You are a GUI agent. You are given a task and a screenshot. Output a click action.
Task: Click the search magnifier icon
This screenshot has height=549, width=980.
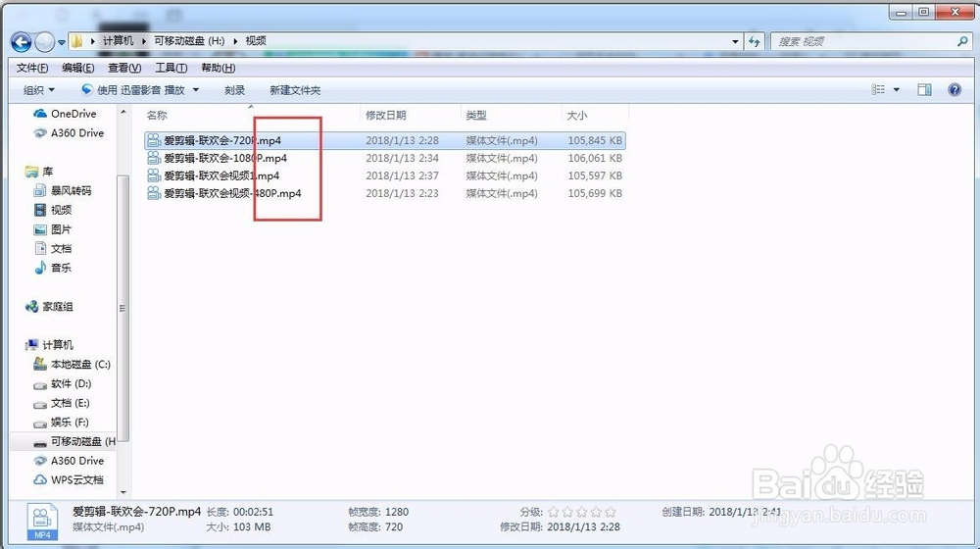[962, 41]
